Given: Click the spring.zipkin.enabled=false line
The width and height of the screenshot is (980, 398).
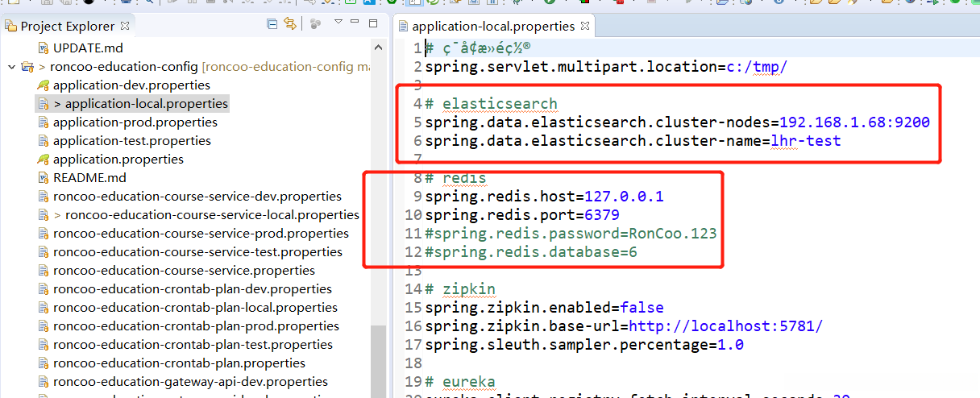Looking at the screenshot, I should [x=545, y=308].
